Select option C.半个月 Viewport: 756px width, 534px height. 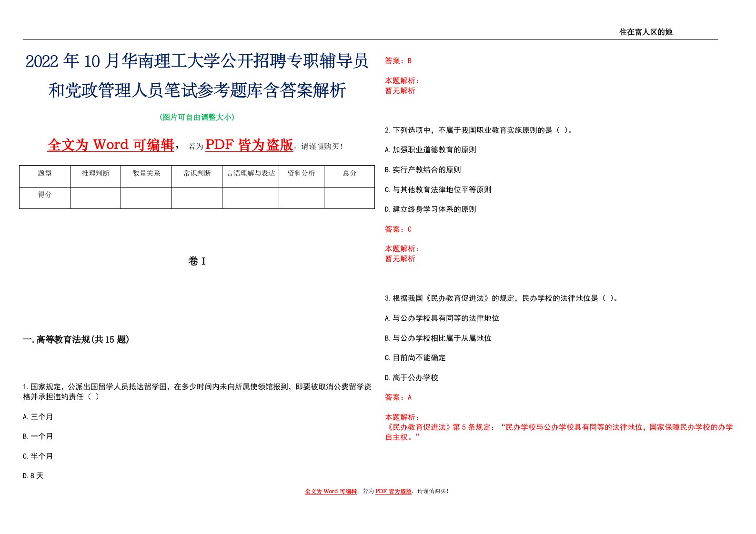pyautogui.click(x=38, y=456)
